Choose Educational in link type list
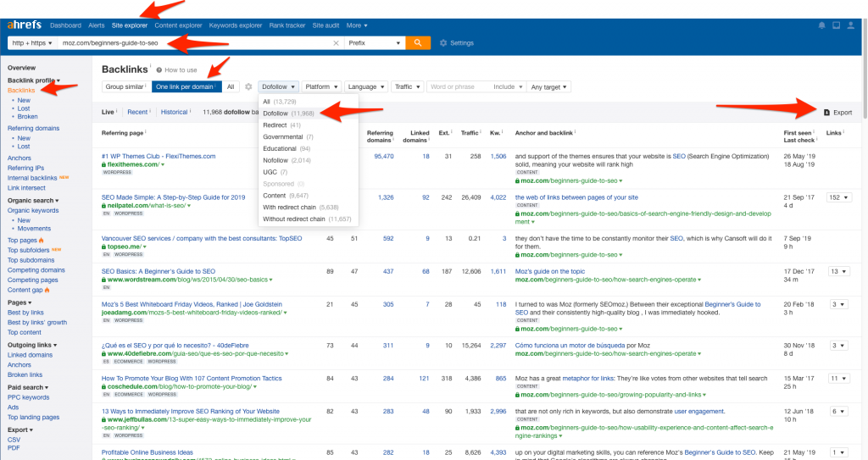Image resolution: width=868 pixels, height=460 pixels. pos(309,148)
